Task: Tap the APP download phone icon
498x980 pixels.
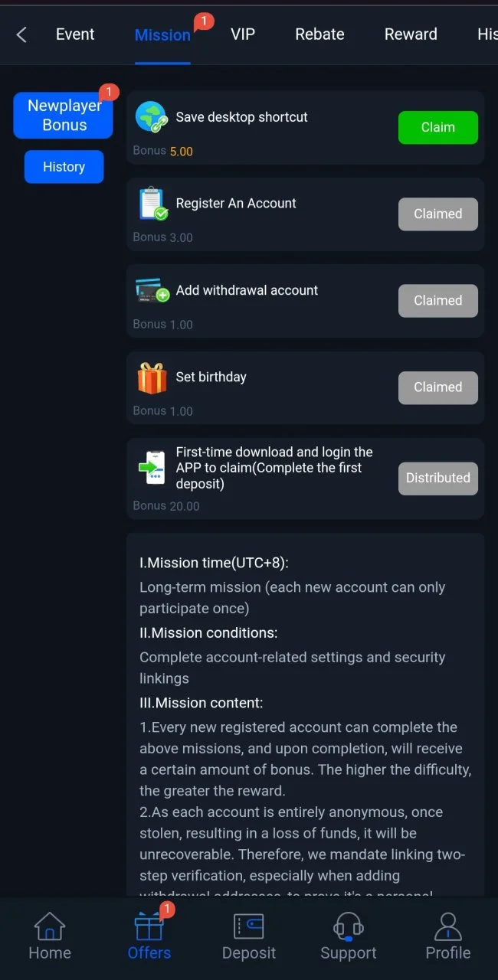Action: coord(152,467)
